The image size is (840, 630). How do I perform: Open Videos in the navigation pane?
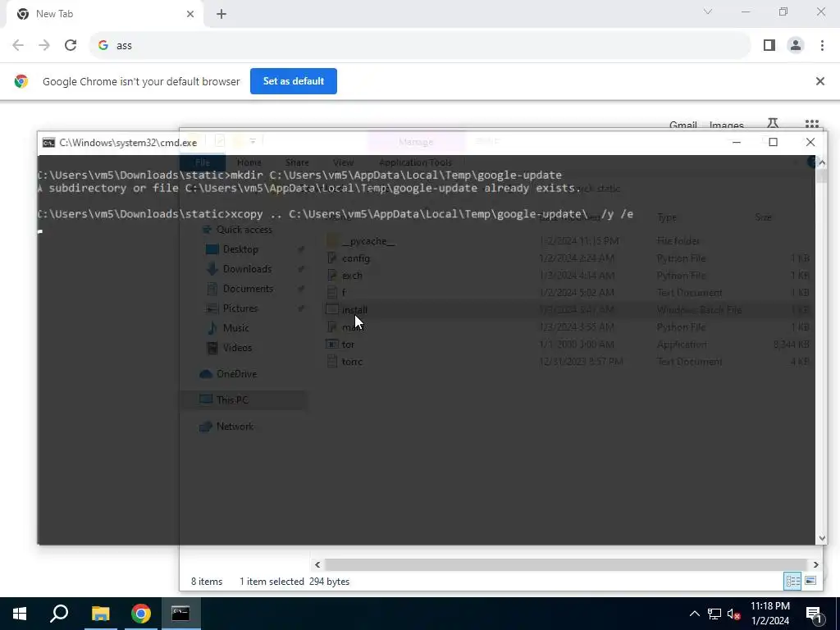click(x=237, y=348)
